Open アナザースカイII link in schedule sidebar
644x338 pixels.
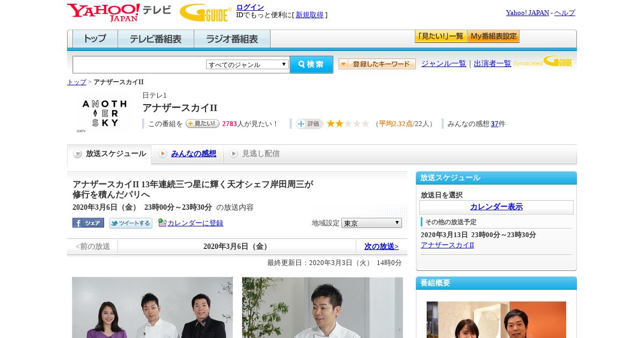(448, 245)
